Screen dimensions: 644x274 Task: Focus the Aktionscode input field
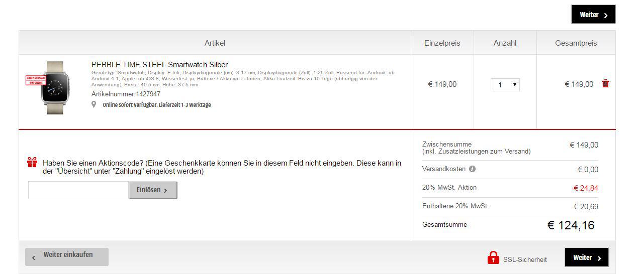[x=78, y=190]
